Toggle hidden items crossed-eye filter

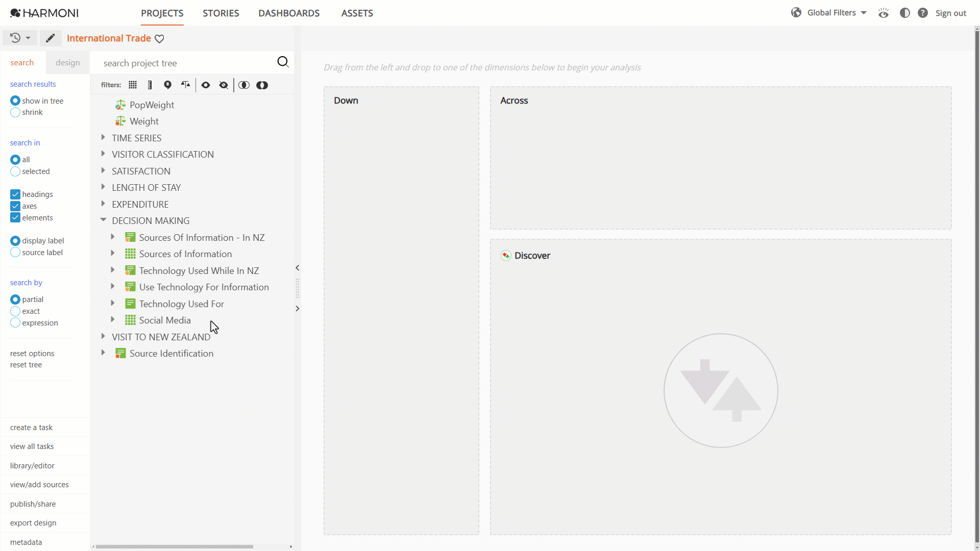click(224, 85)
